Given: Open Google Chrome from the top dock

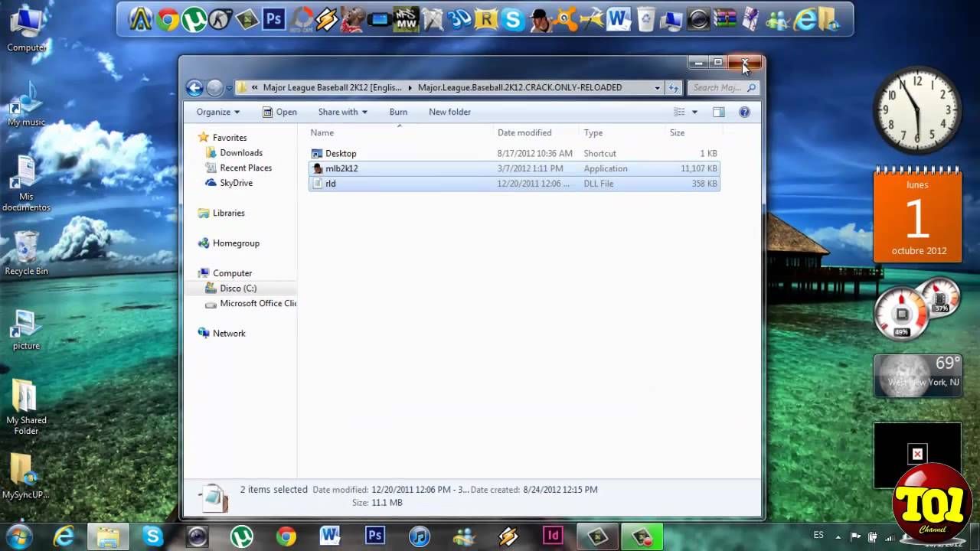Looking at the screenshot, I should point(168,19).
